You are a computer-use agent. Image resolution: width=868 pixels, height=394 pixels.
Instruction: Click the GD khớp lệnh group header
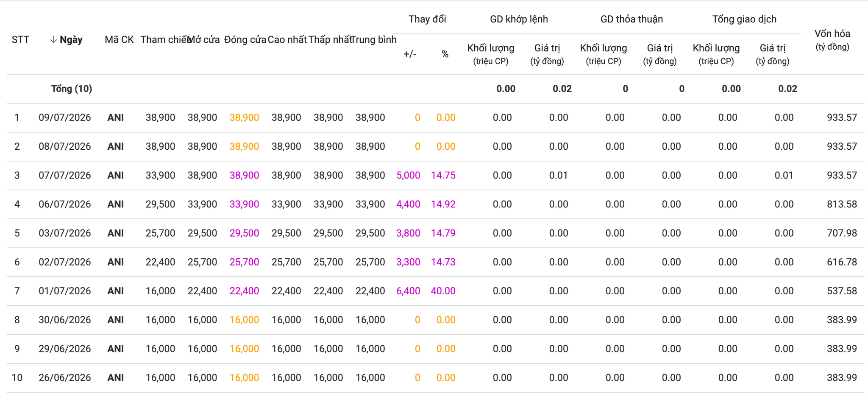[x=519, y=19]
